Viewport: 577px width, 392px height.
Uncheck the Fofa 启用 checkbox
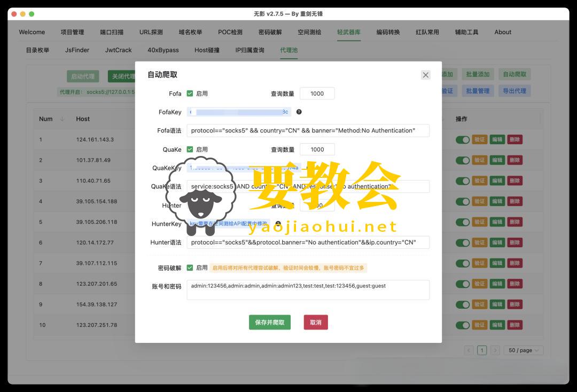click(190, 93)
